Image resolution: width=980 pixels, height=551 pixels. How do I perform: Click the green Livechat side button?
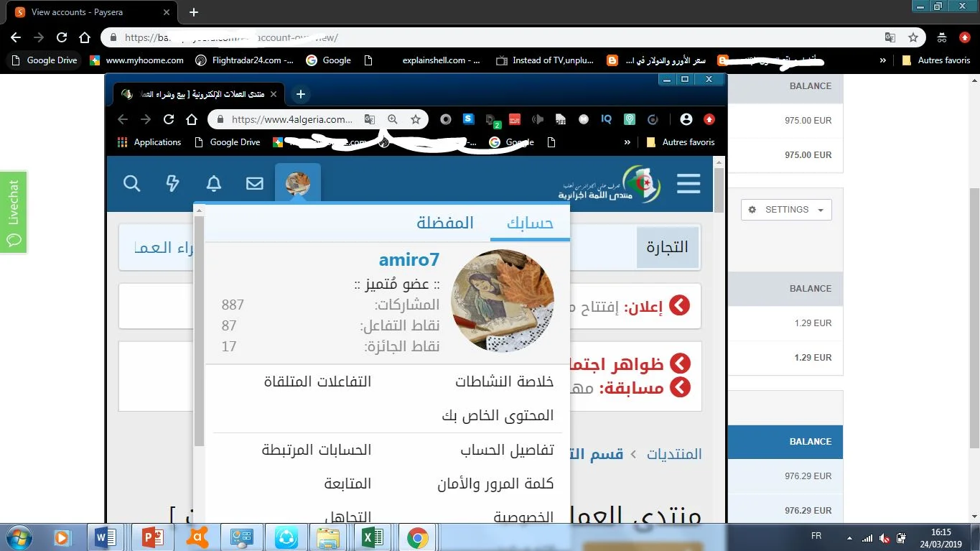click(x=14, y=212)
